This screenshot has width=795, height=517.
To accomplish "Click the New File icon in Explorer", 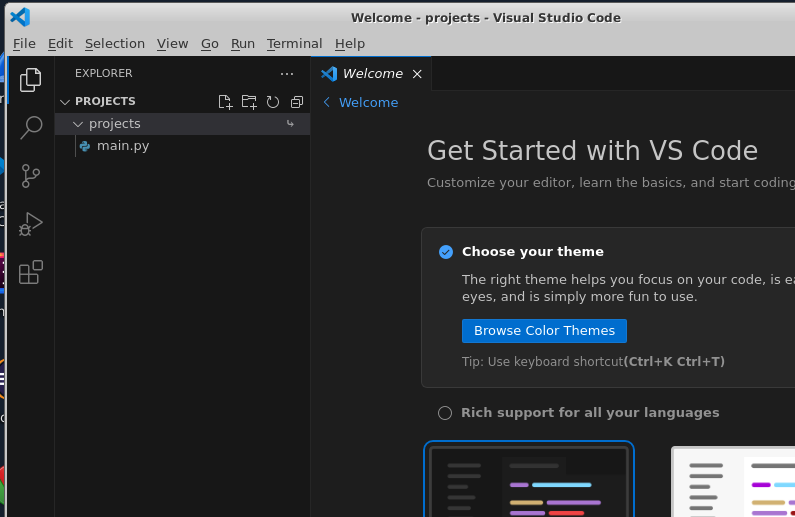I will pos(225,102).
